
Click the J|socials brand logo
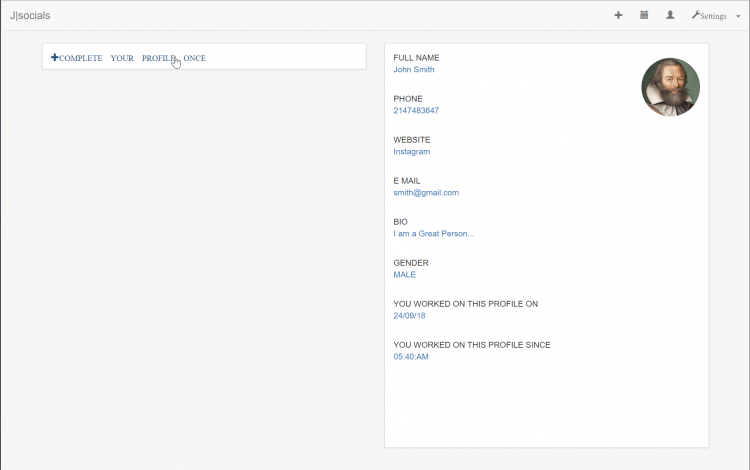tap(30, 15)
